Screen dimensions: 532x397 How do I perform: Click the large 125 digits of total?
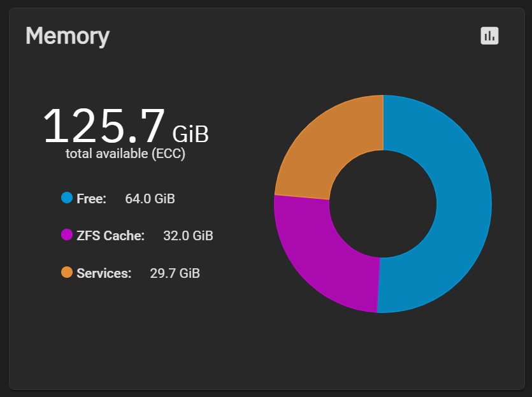pos(85,126)
